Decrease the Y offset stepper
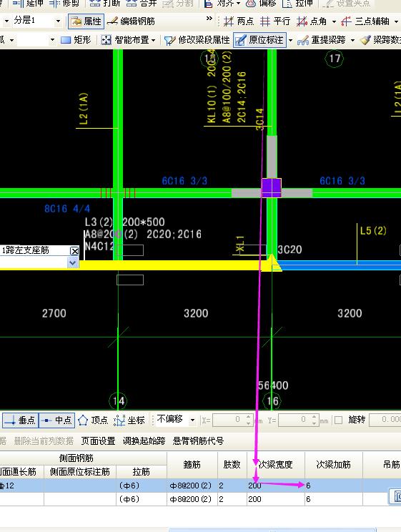This screenshot has height=532, width=401. click(x=315, y=423)
